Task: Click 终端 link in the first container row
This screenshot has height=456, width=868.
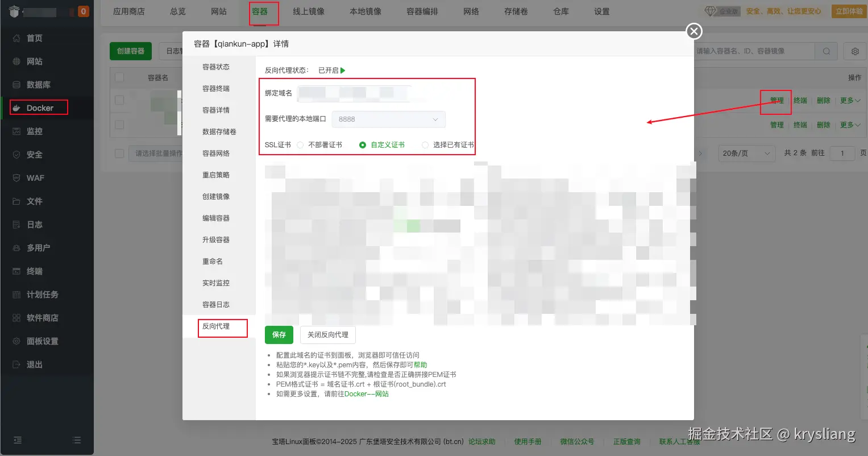Action: (800, 101)
